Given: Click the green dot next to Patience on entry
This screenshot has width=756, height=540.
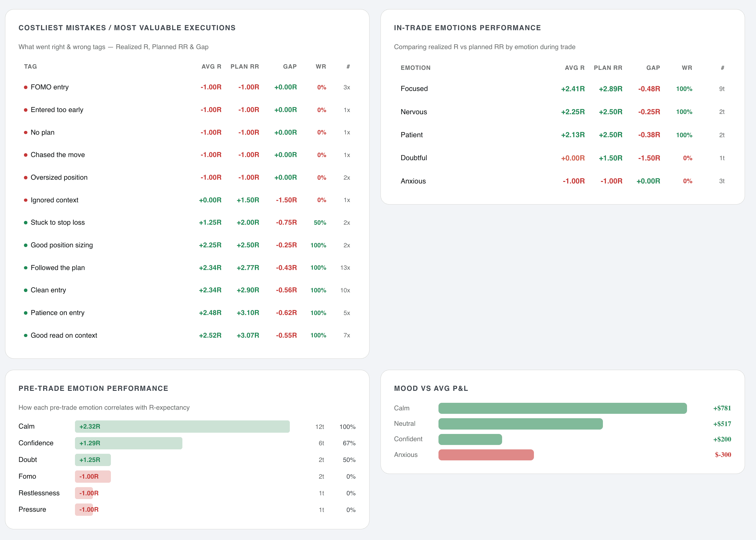Looking at the screenshot, I should [26, 312].
